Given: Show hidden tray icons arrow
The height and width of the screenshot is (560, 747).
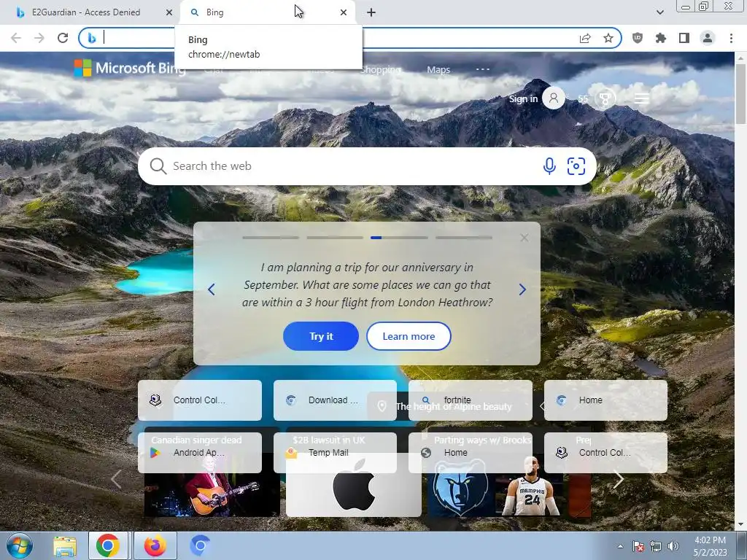Looking at the screenshot, I should [620, 546].
